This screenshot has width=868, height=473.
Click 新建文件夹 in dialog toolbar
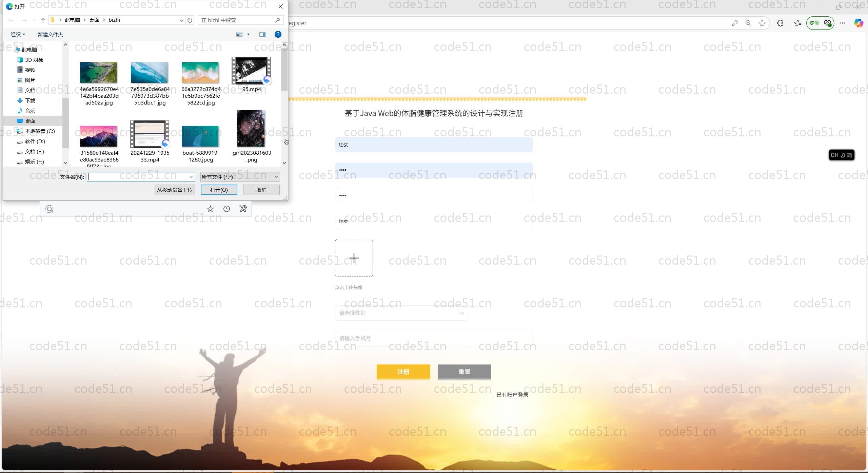pyautogui.click(x=50, y=34)
